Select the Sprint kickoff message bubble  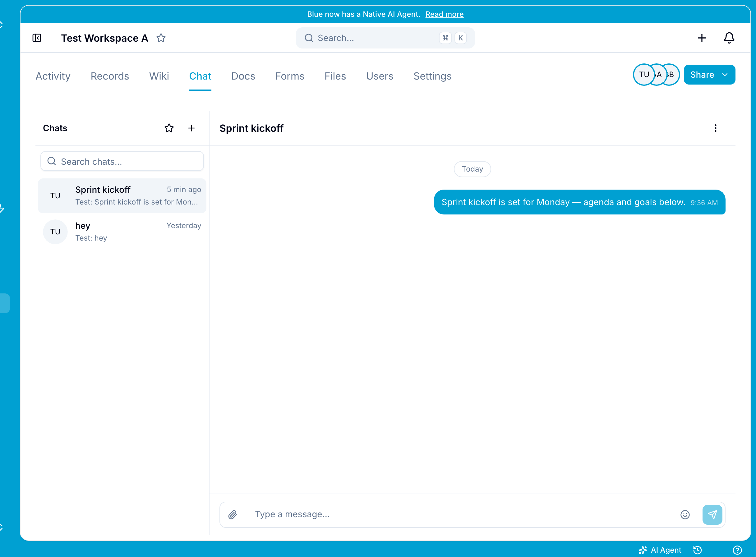(x=579, y=202)
